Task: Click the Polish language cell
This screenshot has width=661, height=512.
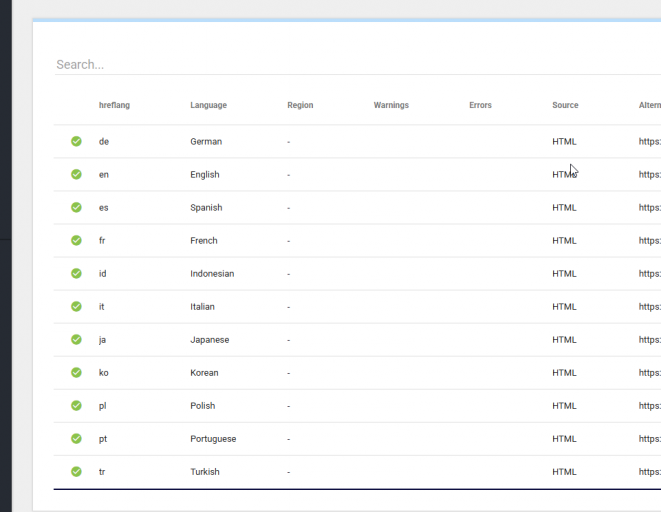Action: coord(203,406)
